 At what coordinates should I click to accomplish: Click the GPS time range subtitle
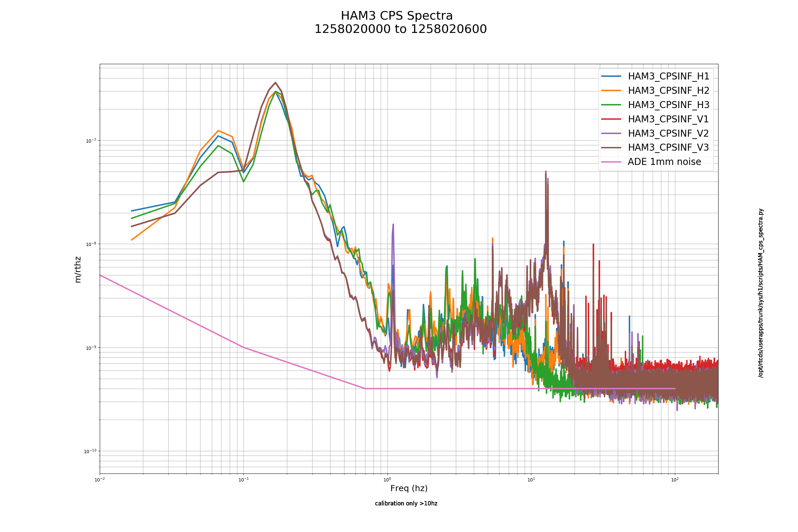[401, 29]
